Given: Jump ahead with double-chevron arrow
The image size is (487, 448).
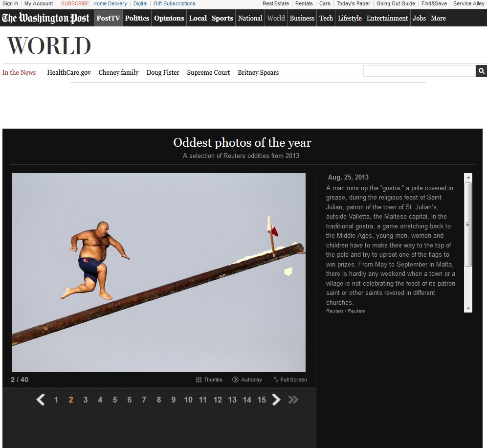Looking at the screenshot, I should pos(293,400).
